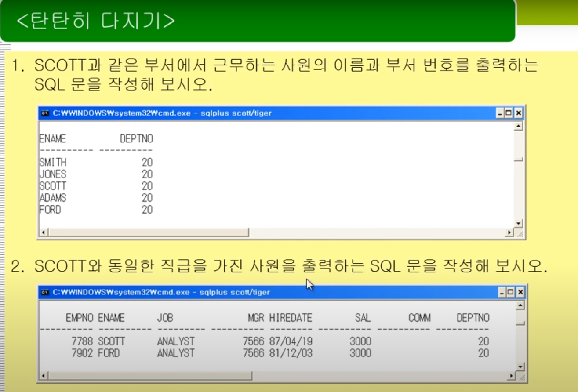578x392 pixels.
Task: Click the second window title bar text
Action: point(161,292)
